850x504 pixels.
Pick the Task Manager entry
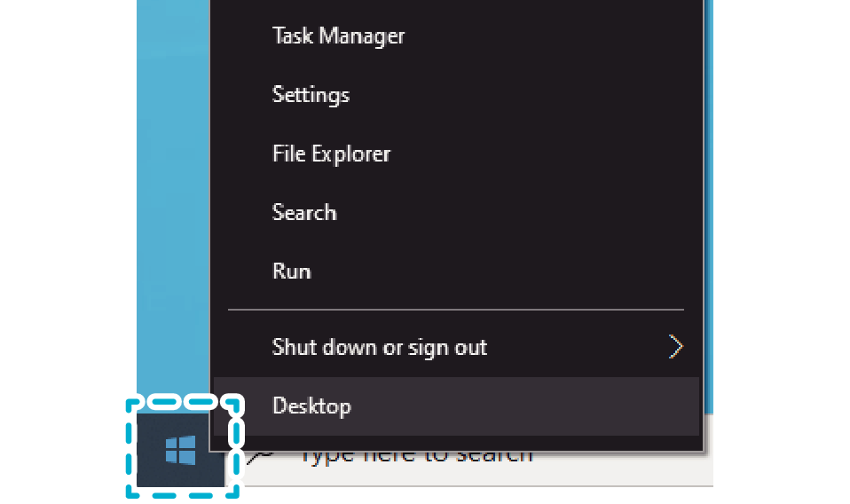338,36
